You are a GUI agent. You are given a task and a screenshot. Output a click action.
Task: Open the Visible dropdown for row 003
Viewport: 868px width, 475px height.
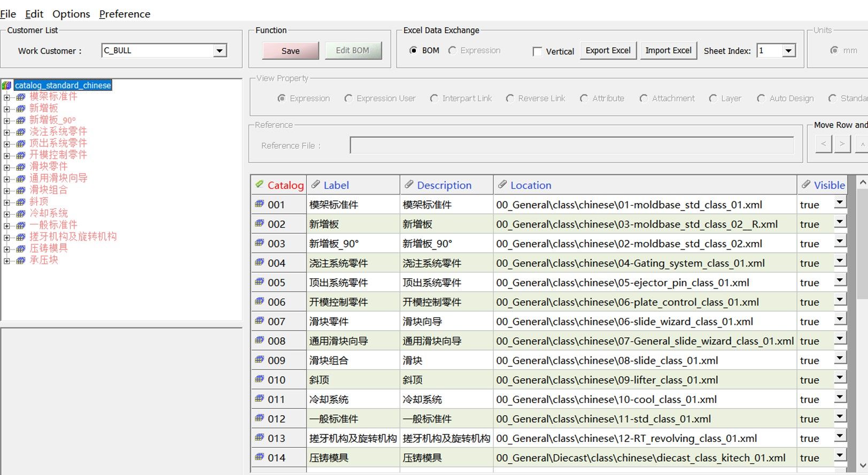point(840,242)
